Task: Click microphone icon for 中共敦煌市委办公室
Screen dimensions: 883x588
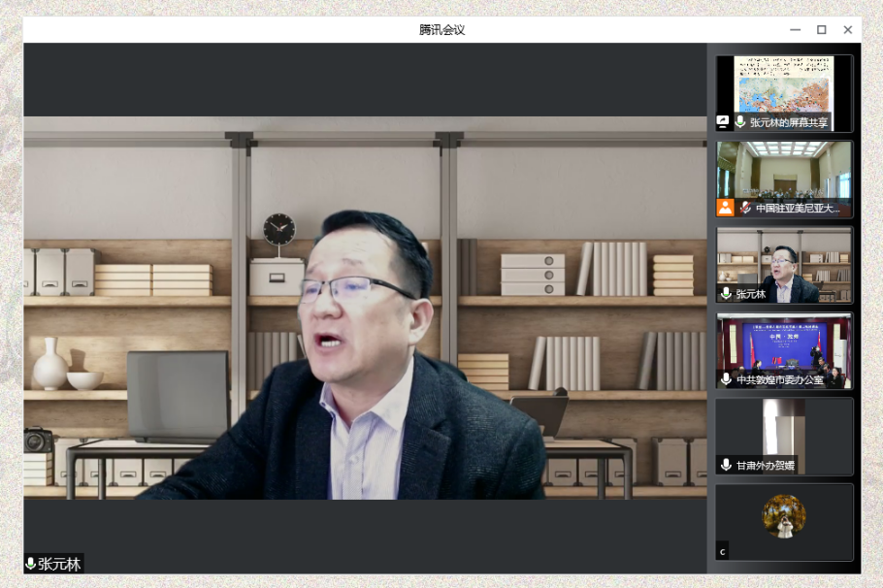Action: [726, 379]
